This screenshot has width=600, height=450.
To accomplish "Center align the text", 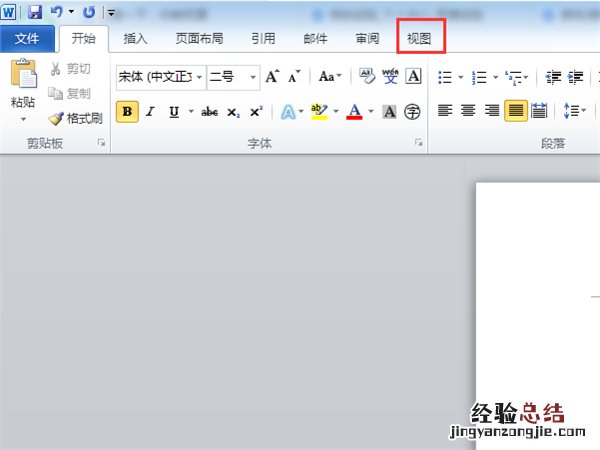I will 468,111.
